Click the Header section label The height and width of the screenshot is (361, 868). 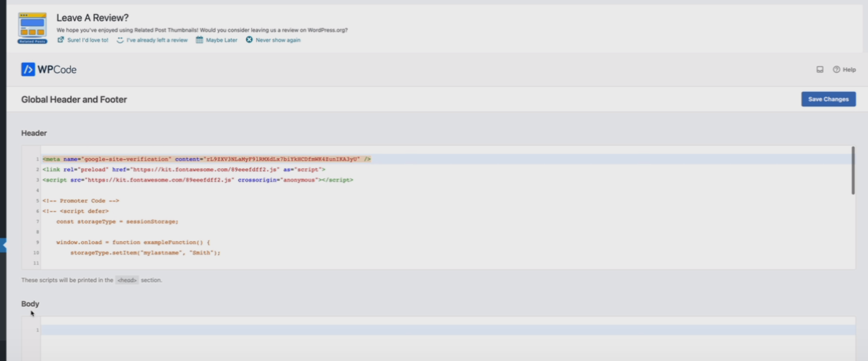[34, 133]
